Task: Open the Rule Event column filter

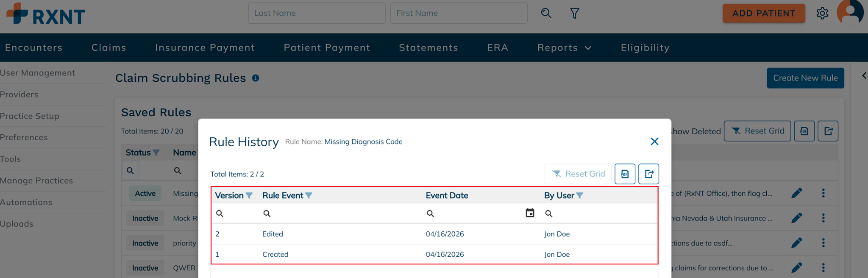Action: (309, 195)
